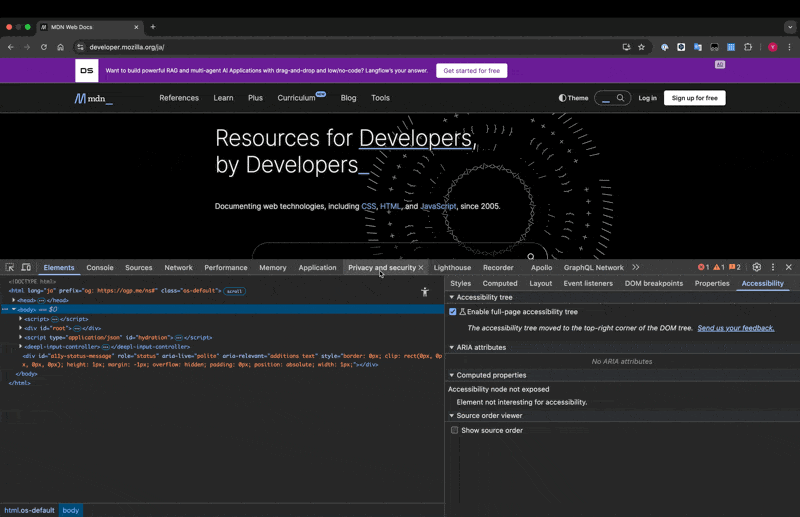Enable Show source order checkbox
The width and height of the screenshot is (800, 517).
coord(454,430)
